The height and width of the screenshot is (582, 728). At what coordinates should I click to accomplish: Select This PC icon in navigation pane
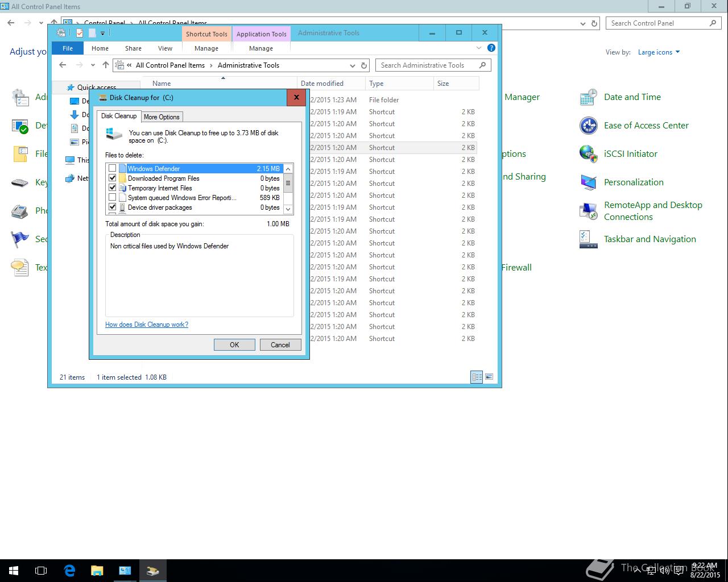70,160
